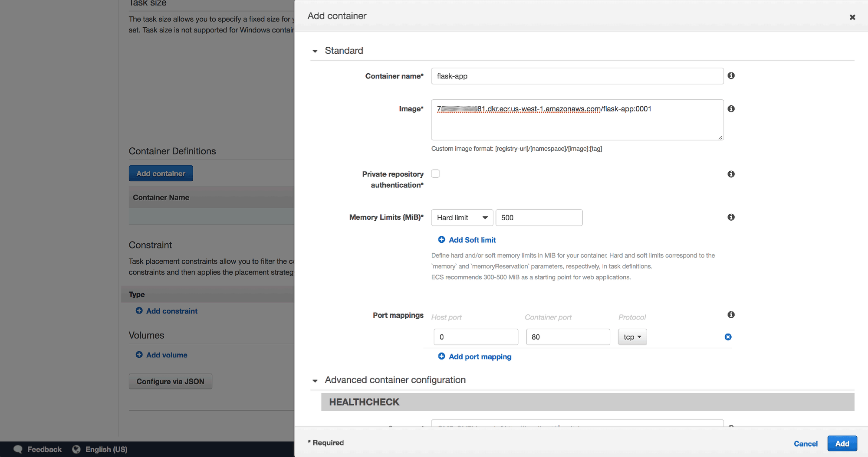Screen dimensions: 868x457
Task: Cancel adding the container
Action: pyautogui.click(x=806, y=444)
